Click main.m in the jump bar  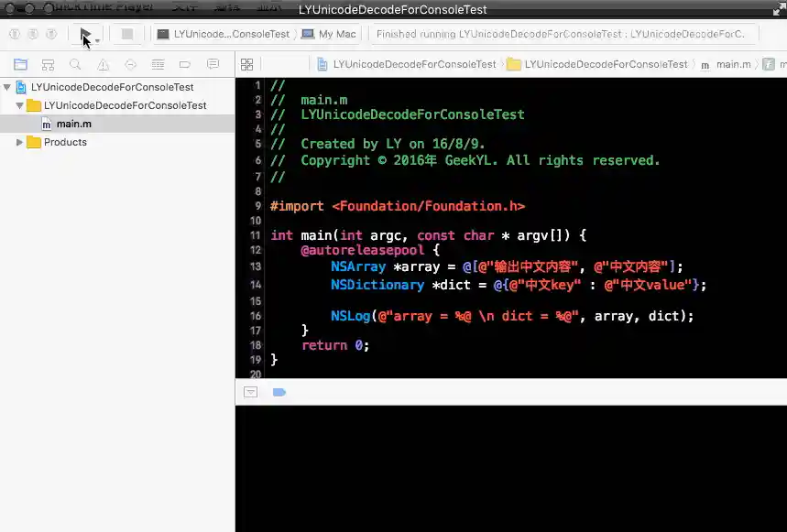point(733,65)
